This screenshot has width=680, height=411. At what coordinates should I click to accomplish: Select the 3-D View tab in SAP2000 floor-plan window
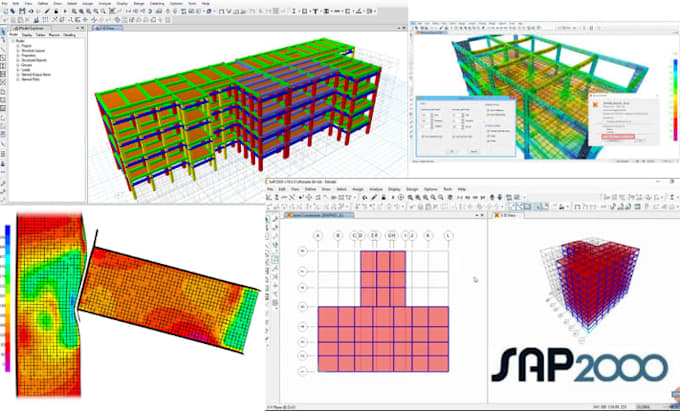[x=509, y=215]
